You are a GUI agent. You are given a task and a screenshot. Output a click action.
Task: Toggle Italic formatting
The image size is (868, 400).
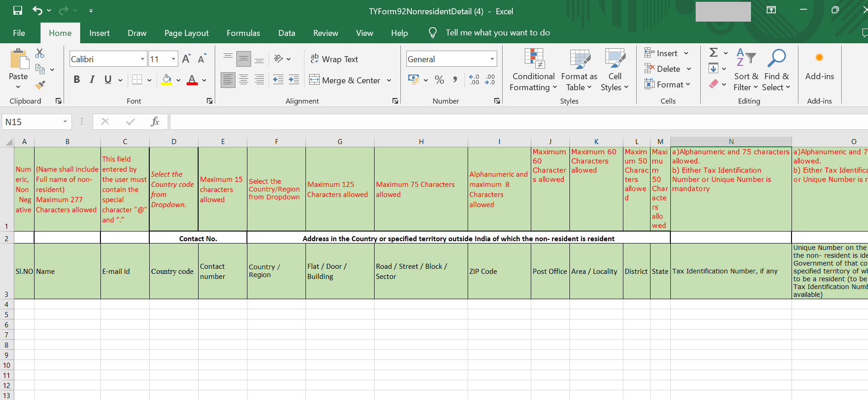point(92,80)
